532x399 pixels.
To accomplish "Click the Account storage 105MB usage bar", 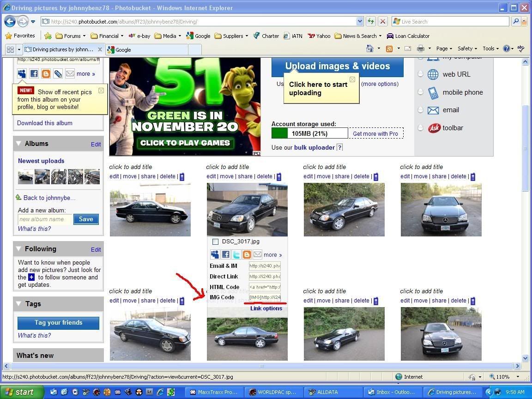I will click(310, 133).
